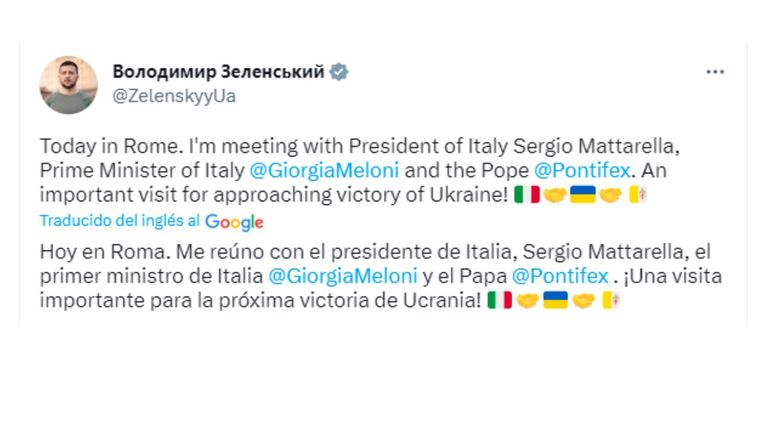The height and width of the screenshot is (431, 768).
Task: Click @GiorgiaMeloni mention in English text
Action: 324,170
